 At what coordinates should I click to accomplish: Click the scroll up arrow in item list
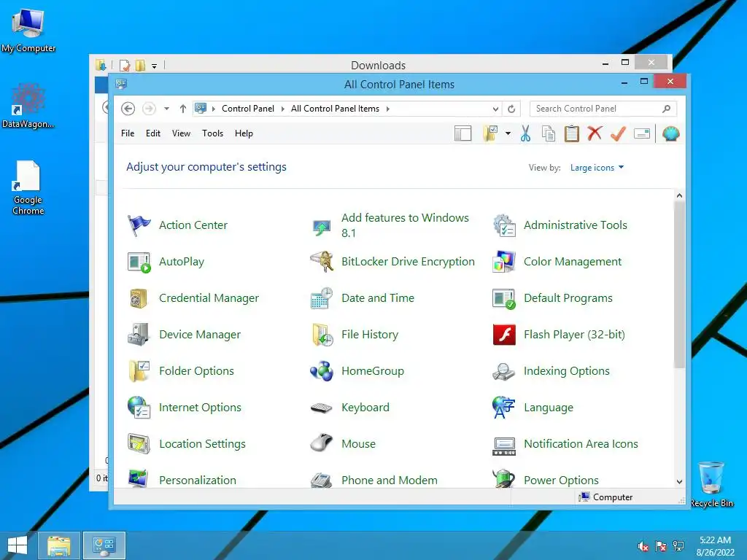[679, 195]
